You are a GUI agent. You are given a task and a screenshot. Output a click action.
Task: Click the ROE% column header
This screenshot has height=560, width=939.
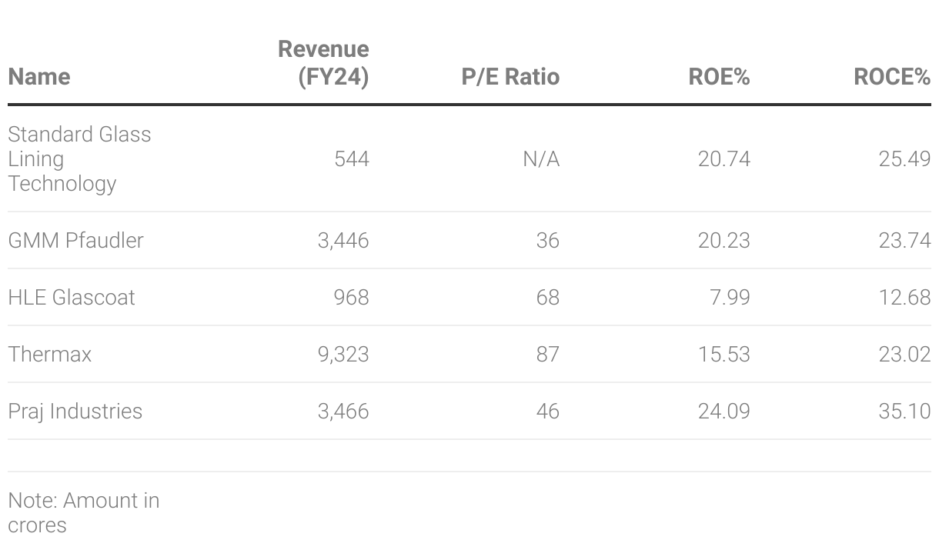(x=719, y=77)
